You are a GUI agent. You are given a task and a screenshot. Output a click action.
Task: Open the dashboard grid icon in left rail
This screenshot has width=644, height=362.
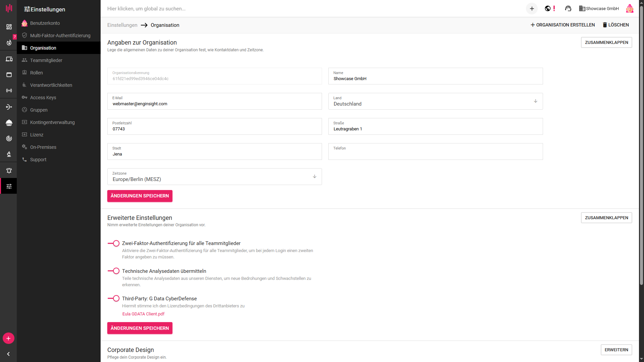click(x=9, y=27)
